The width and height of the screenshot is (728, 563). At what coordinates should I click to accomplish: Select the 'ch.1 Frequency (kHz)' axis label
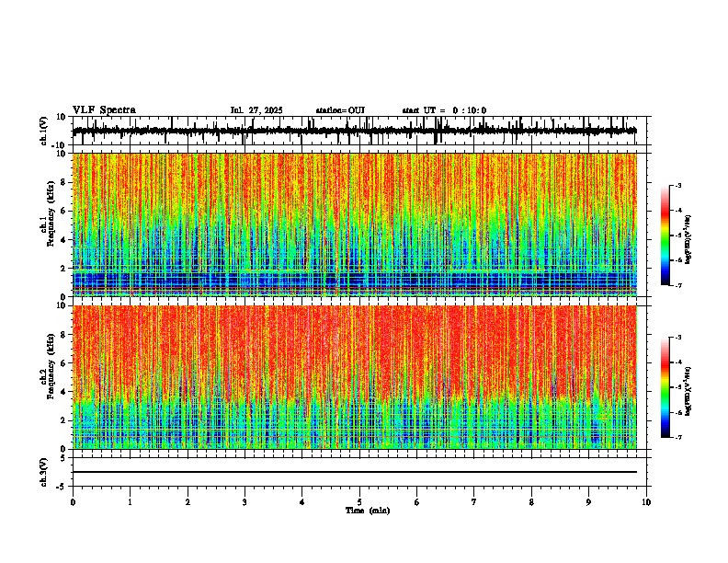coord(49,214)
